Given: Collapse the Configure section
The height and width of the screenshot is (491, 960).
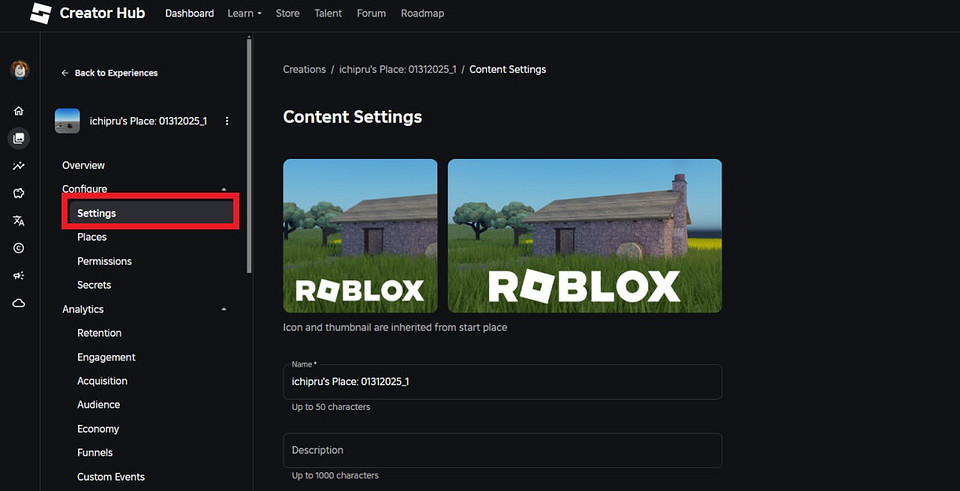Looking at the screenshot, I should pyautogui.click(x=224, y=189).
